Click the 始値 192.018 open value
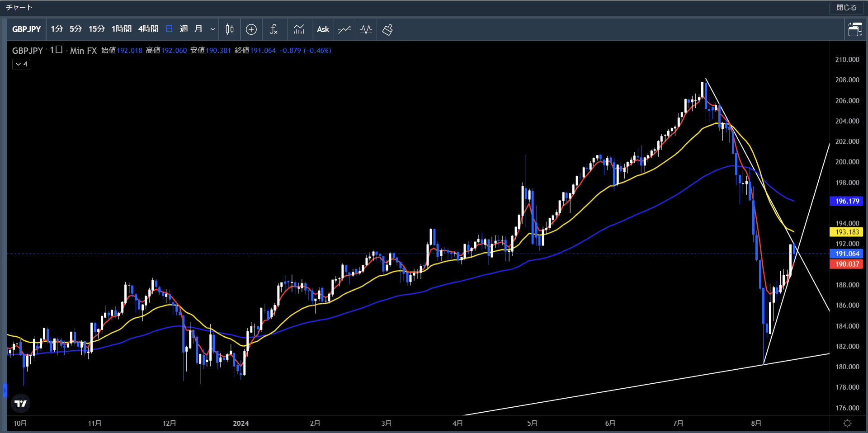 pyautogui.click(x=122, y=51)
